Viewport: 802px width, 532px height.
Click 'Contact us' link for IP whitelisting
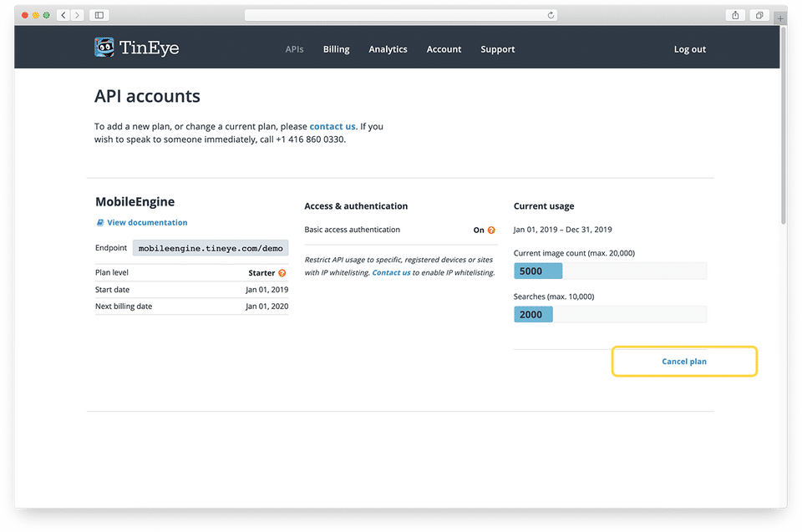(x=391, y=272)
